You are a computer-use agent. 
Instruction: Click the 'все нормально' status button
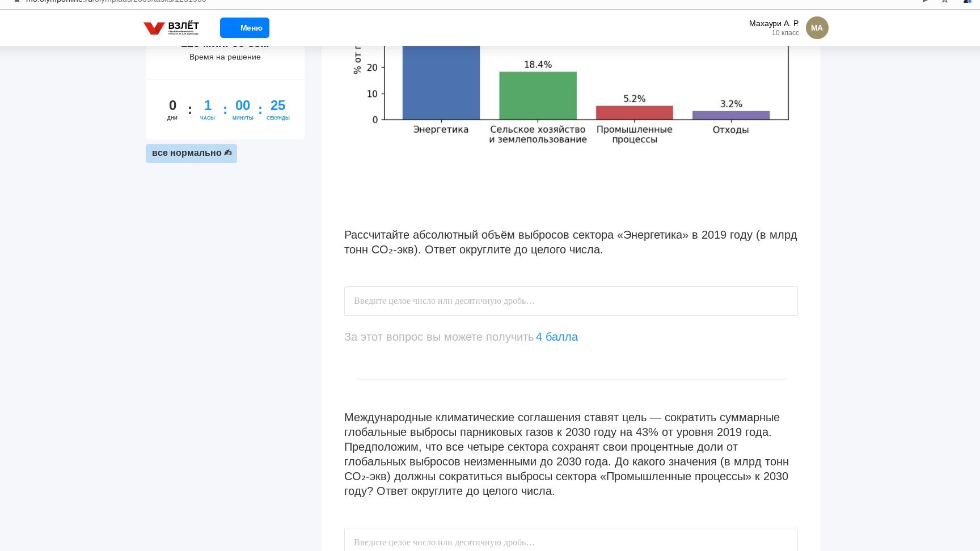click(x=191, y=153)
